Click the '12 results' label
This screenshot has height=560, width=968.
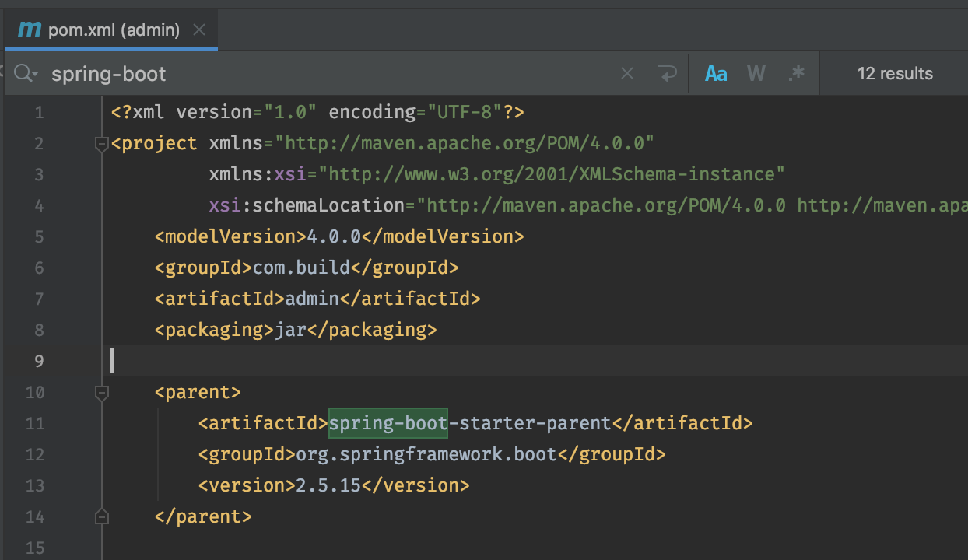895,74
